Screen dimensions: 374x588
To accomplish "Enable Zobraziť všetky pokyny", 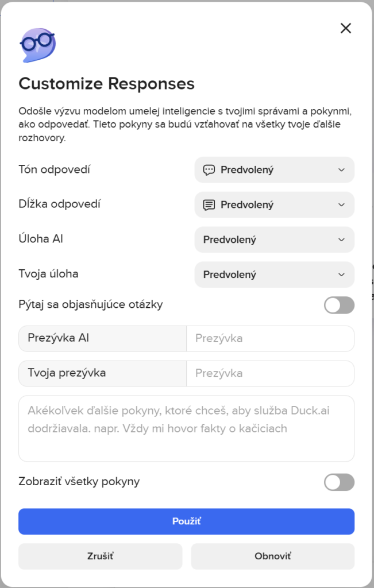I will (339, 482).
